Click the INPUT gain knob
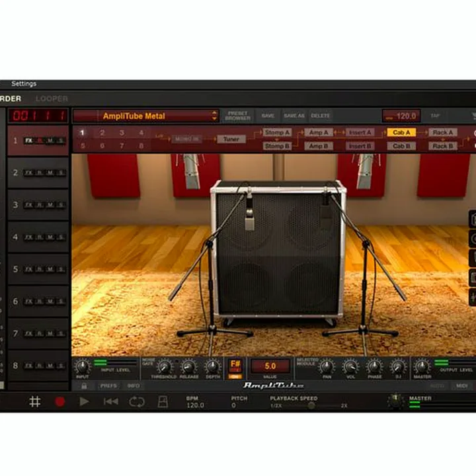Image resolution: width=476 pixels, height=476 pixels. click(83, 367)
